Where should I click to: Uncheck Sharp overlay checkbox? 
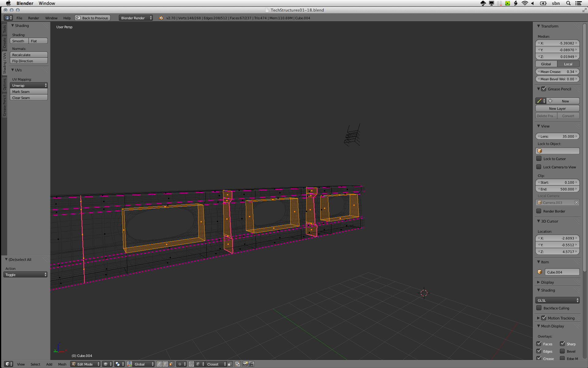tap(562, 344)
